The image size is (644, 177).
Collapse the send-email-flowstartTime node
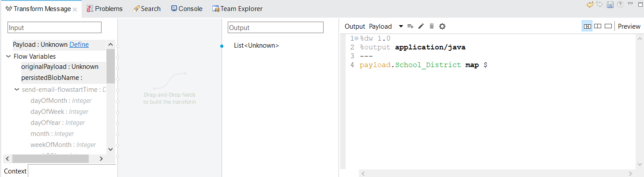[x=17, y=90]
